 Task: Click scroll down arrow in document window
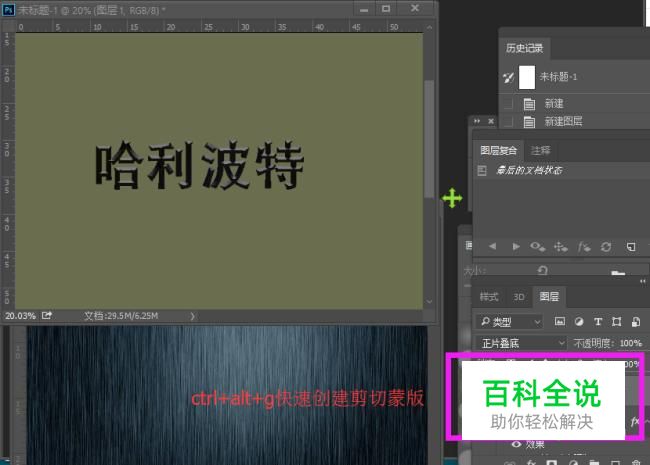click(429, 302)
